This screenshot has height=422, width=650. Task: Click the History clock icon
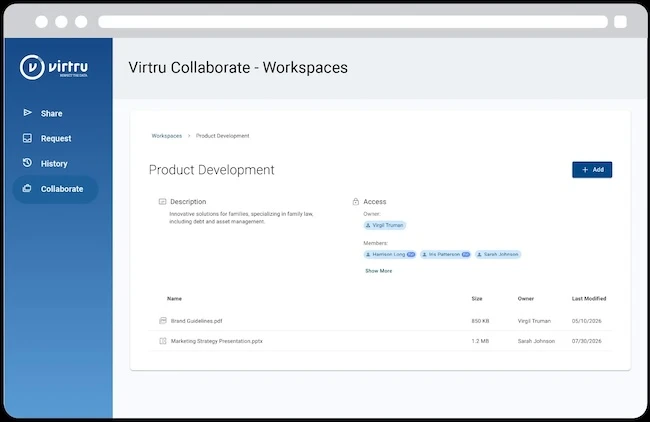point(27,163)
